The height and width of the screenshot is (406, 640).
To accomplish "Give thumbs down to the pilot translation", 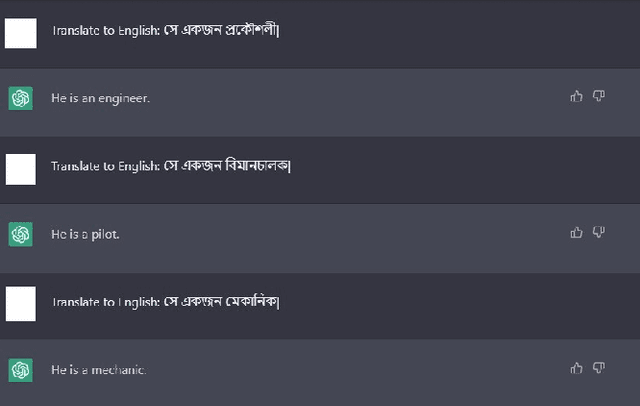I will (x=599, y=232).
